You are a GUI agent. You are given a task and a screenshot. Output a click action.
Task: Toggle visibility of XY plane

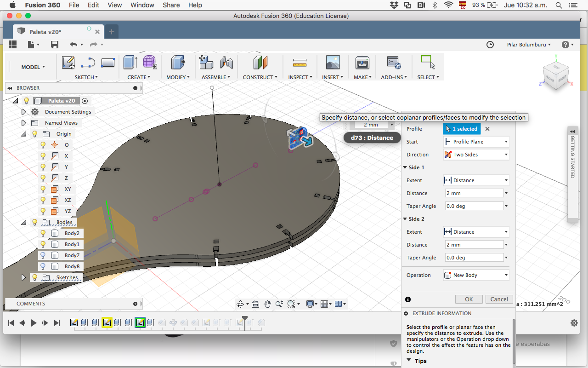tap(43, 189)
